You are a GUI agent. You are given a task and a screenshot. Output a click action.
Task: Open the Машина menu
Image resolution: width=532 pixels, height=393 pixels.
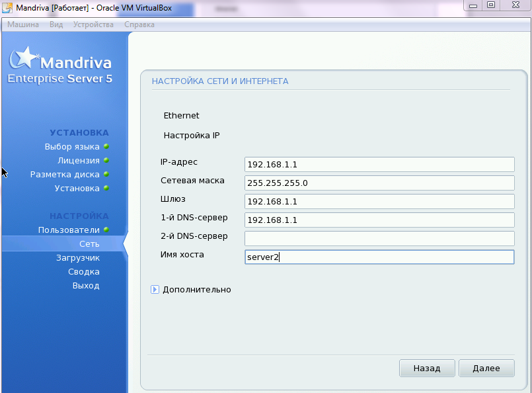coord(23,24)
